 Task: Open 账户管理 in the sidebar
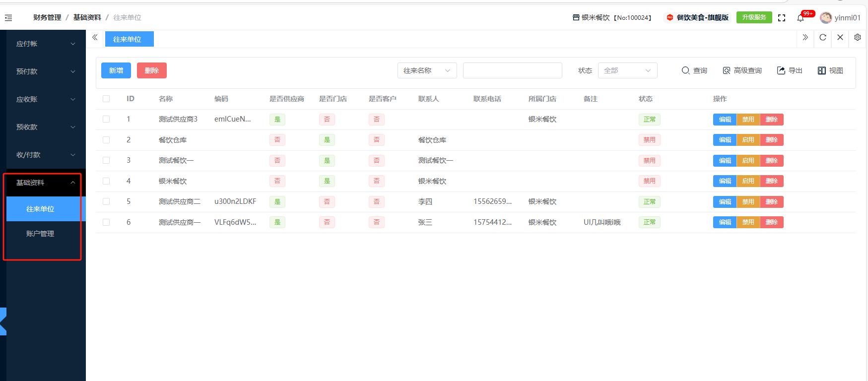40,234
